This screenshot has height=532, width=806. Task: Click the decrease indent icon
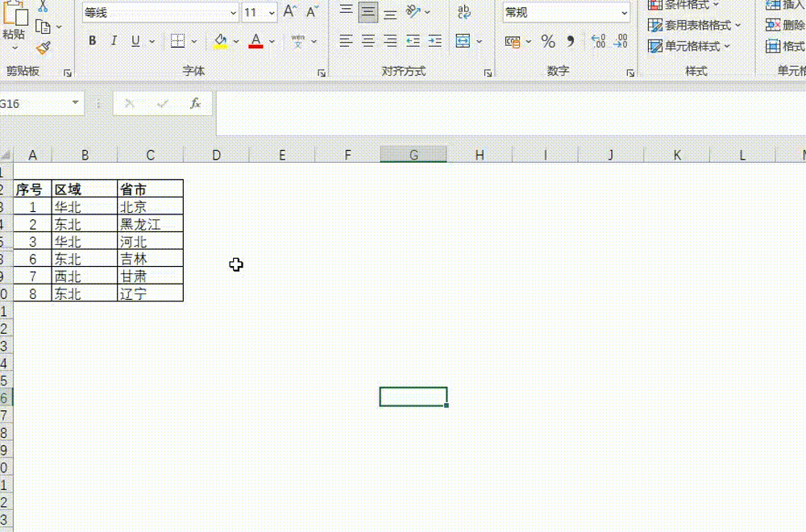413,40
